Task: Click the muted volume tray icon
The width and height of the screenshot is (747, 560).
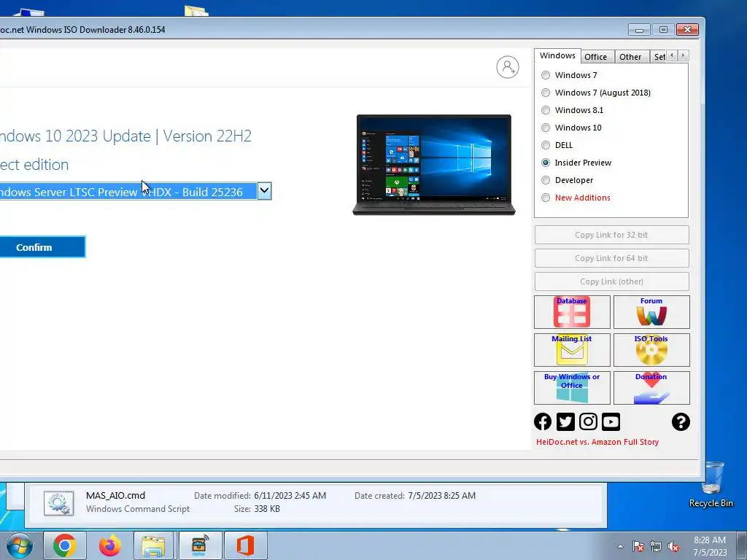Action: (673, 546)
